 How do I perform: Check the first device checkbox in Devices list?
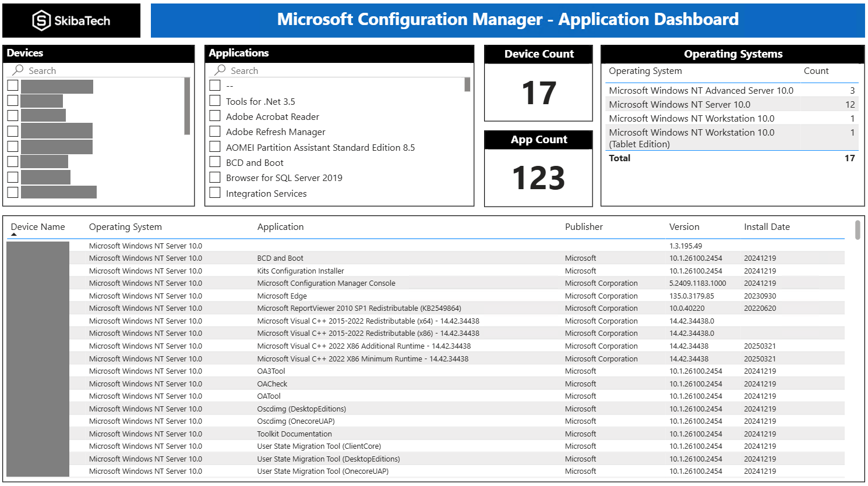pyautogui.click(x=12, y=85)
